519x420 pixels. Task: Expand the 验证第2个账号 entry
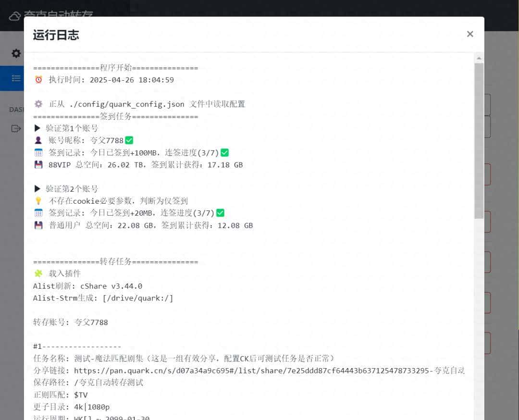(37, 188)
